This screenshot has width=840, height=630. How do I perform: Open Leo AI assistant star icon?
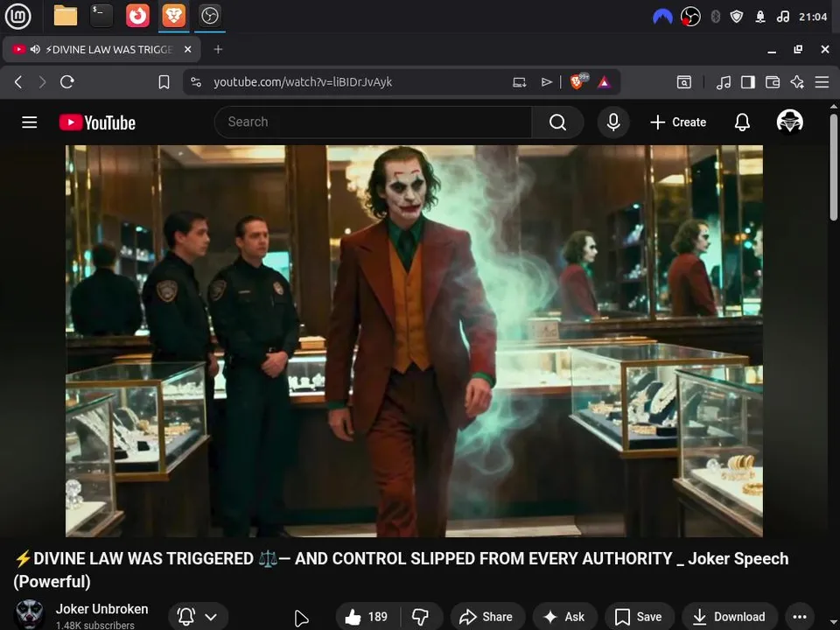tap(797, 82)
